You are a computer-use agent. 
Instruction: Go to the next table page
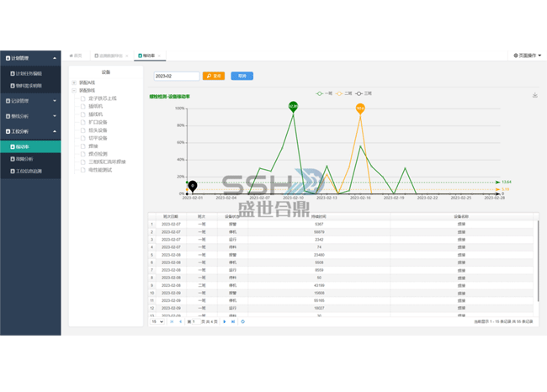click(225, 321)
